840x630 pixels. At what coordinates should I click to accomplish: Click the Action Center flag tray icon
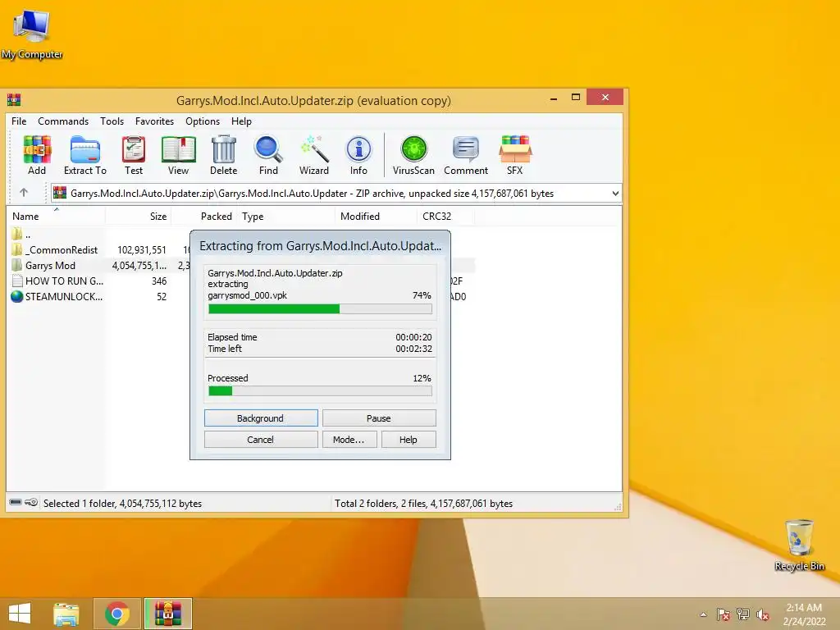click(x=724, y=614)
